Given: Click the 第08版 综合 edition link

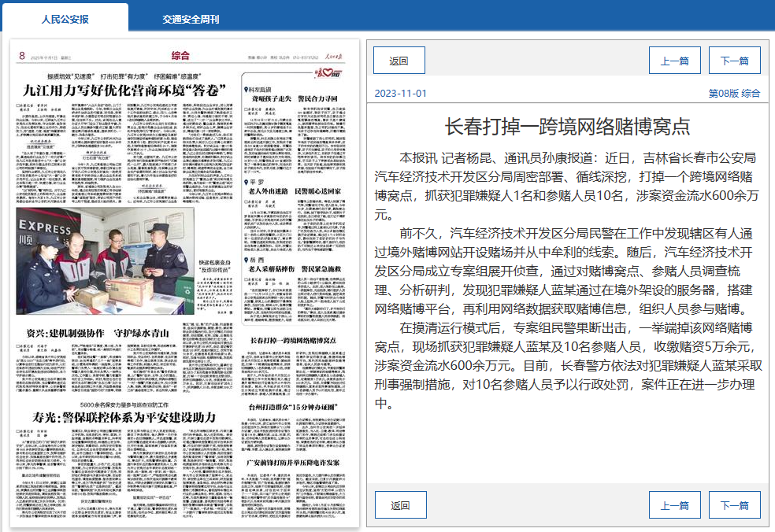Looking at the screenshot, I should click(x=734, y=94).
